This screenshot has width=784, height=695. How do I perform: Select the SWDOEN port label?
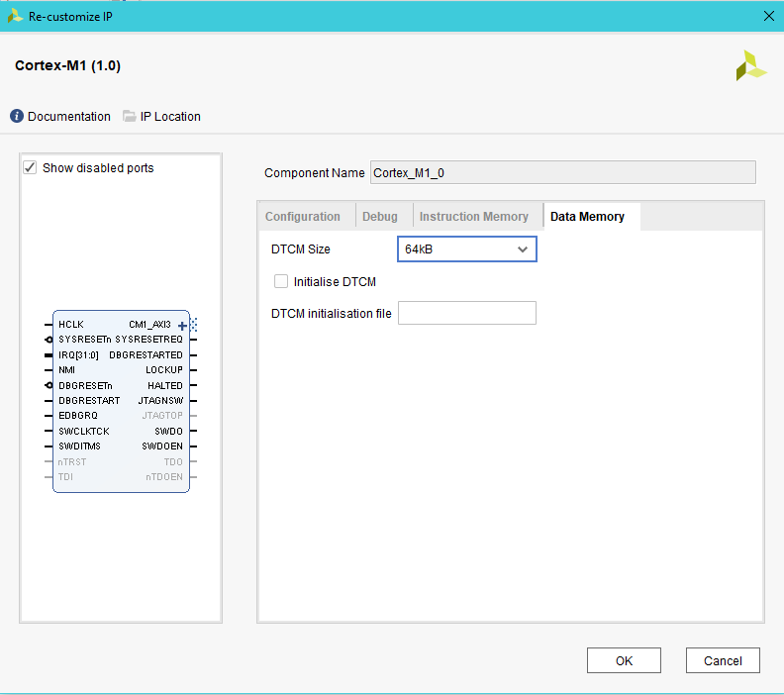[162, 446]
